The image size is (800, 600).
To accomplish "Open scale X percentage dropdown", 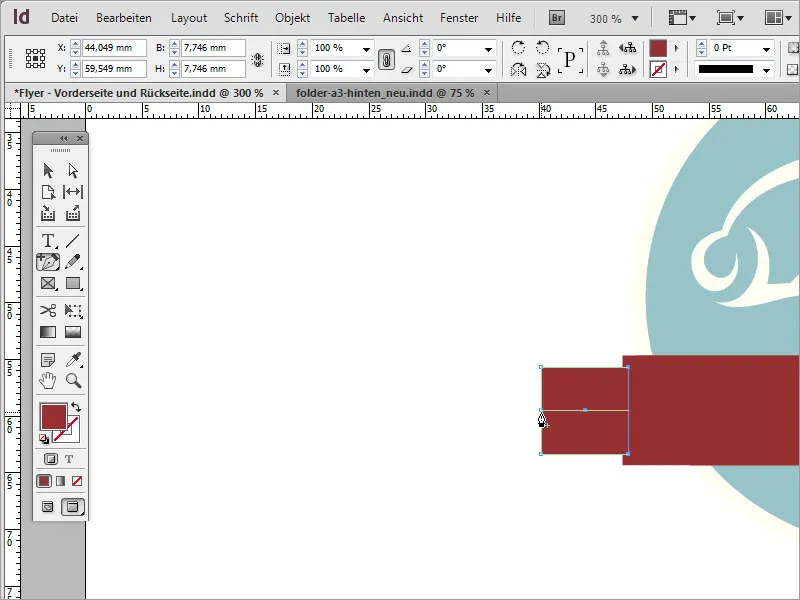I will pos(366,49).
